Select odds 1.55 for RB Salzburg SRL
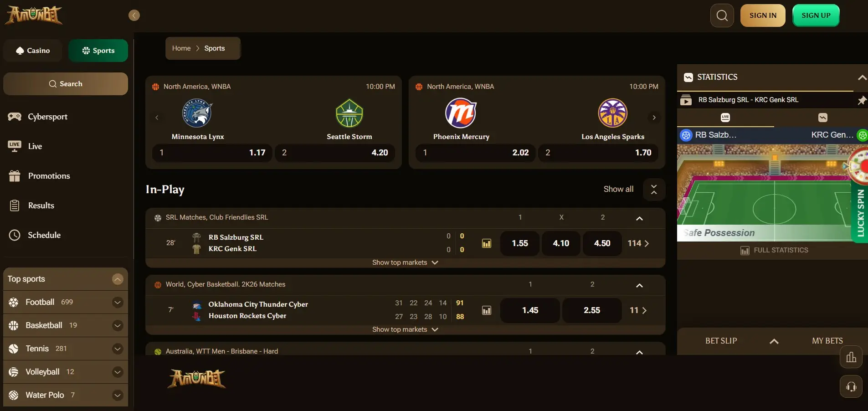This screenshot has height=411, width=868. point(520,243)
